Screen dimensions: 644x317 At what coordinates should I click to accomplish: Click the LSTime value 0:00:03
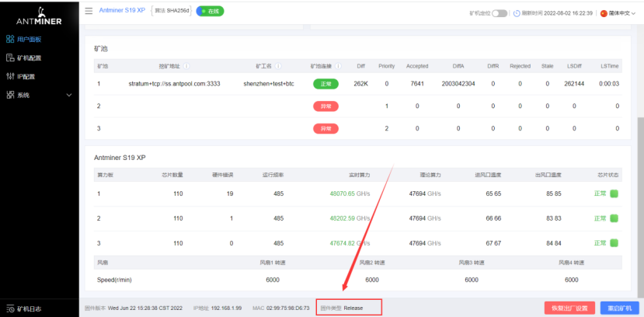pyautogui.click(x=609, y=84)
